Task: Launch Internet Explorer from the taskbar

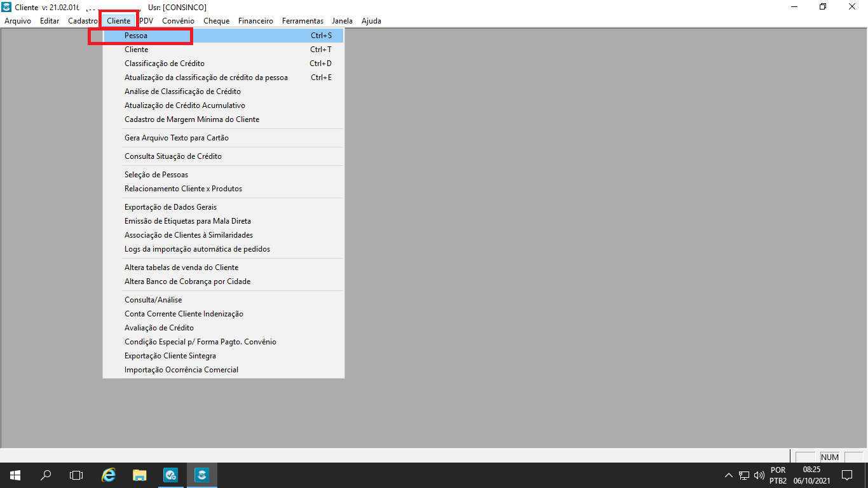Action: (x=109, y=475)
